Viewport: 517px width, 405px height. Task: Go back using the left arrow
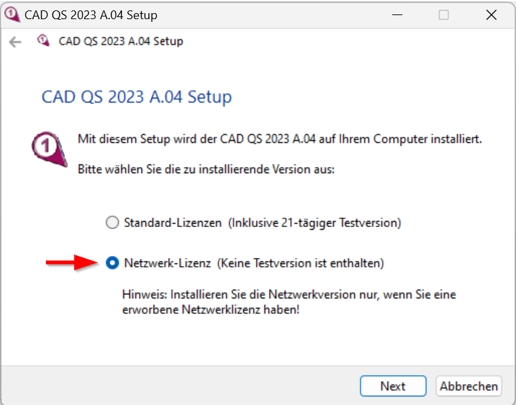(x=15, y=42)
